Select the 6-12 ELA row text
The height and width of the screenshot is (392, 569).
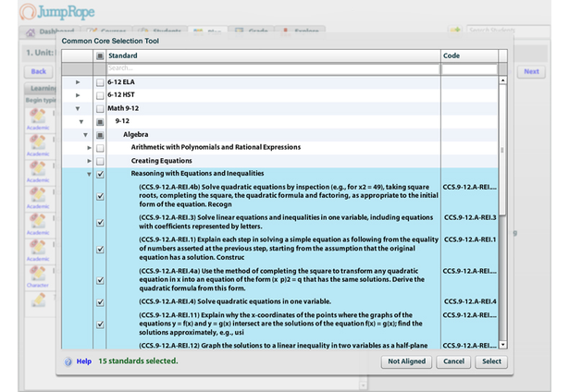[x=121, y=82]
